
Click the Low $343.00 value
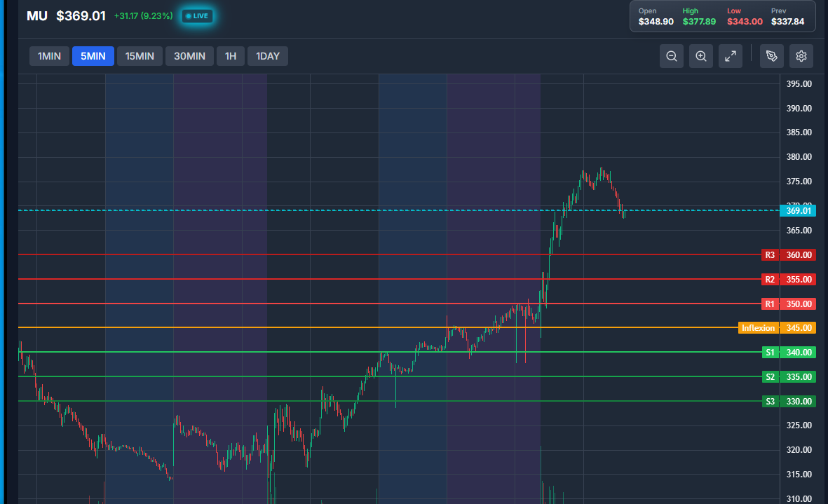[745, 22]
